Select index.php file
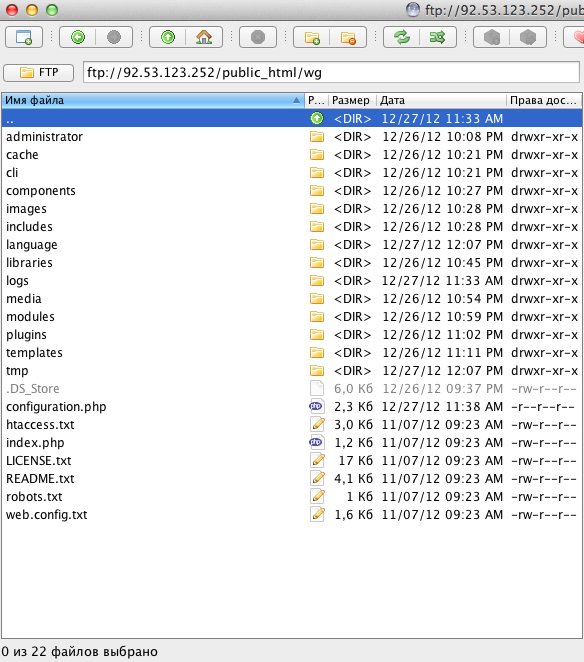Viewport: 584px width, 662px height. (292, 443)
